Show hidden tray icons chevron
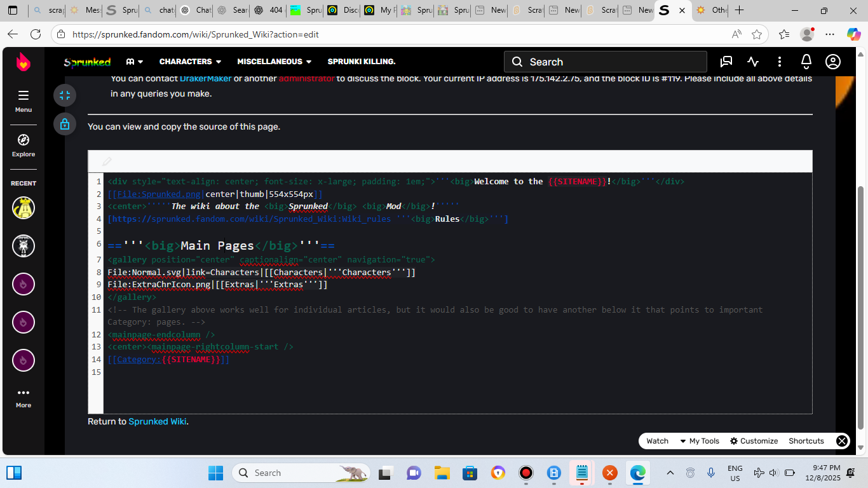 (670, 473)
